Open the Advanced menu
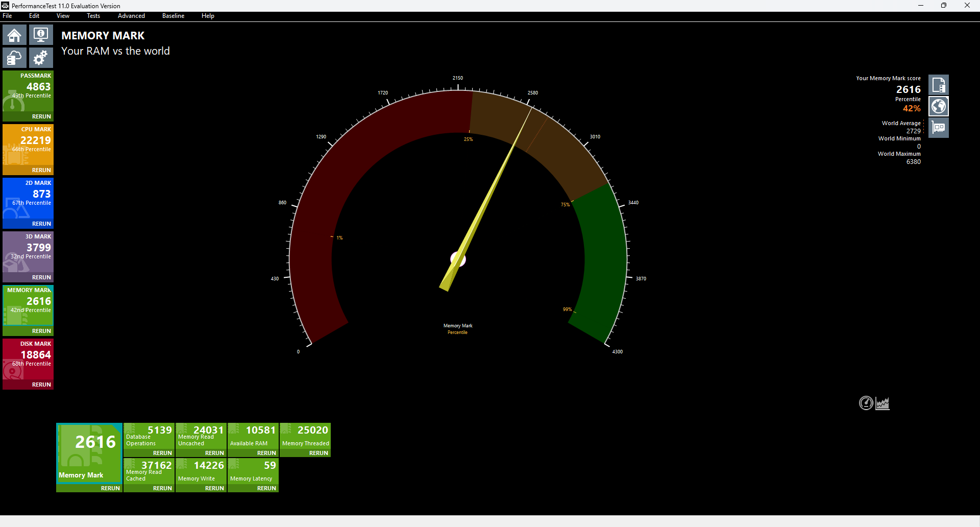The width and height of the screenshot is (980, 527). pyautogui.click(x=131, y=16)
